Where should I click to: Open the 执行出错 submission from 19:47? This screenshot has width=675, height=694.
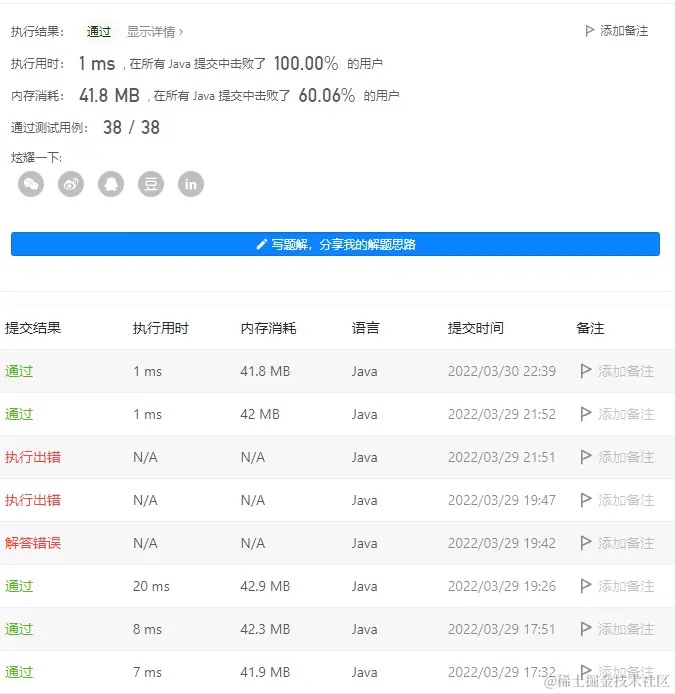click(33, 500)
